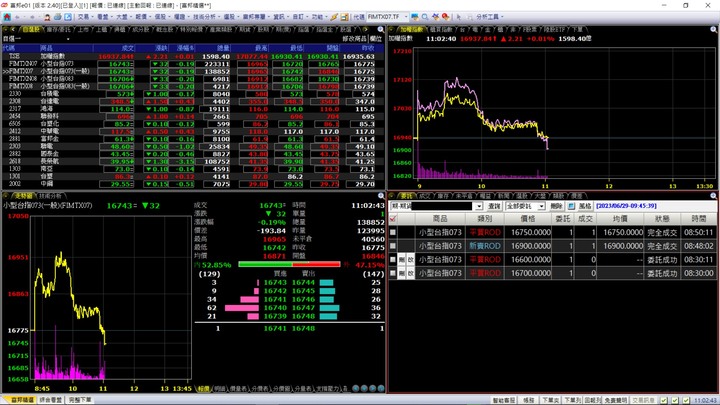The width and height of the screenshot is (720, 405).
Task: Switch to the 成交 tab in order panel
Action: [424, 196]
